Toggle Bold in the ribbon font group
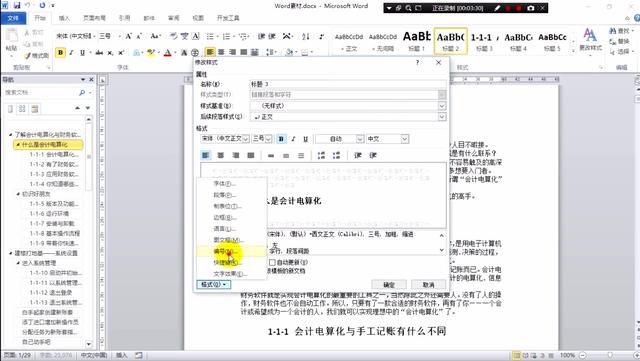Image resolution: width=640 pixels, height=361 pixels. click(x=60, y=52)
